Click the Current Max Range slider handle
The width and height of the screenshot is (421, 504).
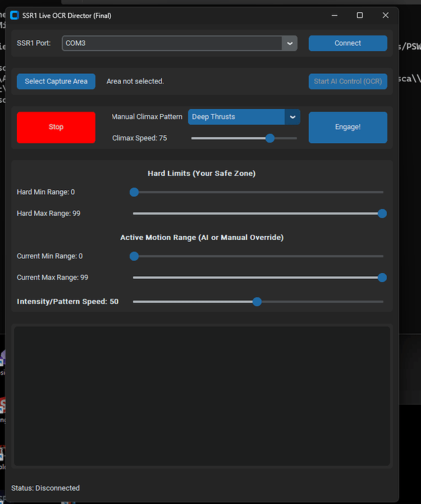(382, 278)
